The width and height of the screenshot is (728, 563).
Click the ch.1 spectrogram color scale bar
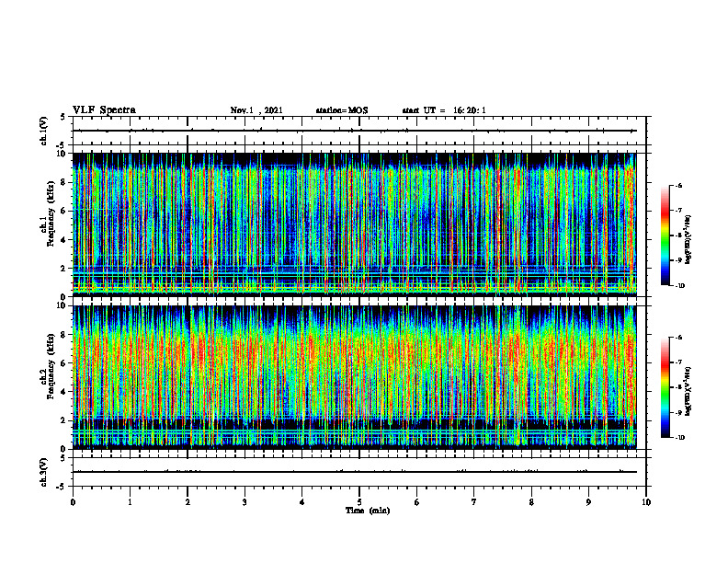coord(665,236)
